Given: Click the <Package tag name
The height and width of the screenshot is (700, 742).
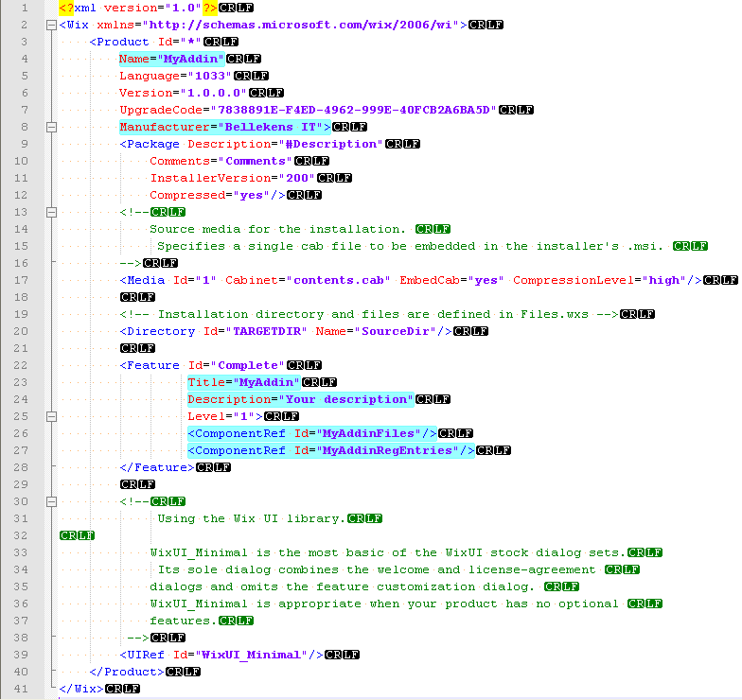Looking at the screenshot, I should (x=150, y=144).
